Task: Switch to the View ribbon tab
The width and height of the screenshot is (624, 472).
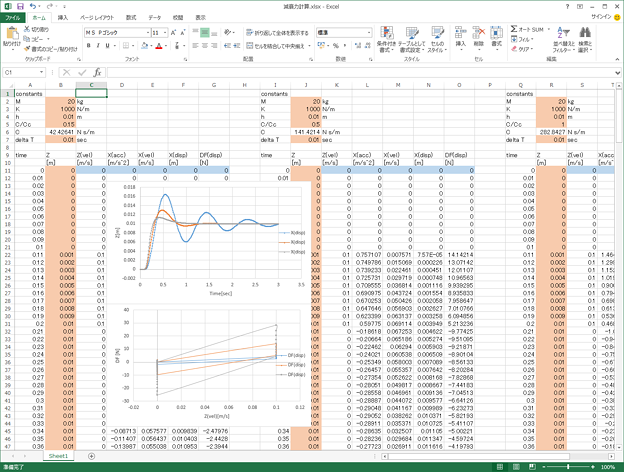Action: [200, 18]
